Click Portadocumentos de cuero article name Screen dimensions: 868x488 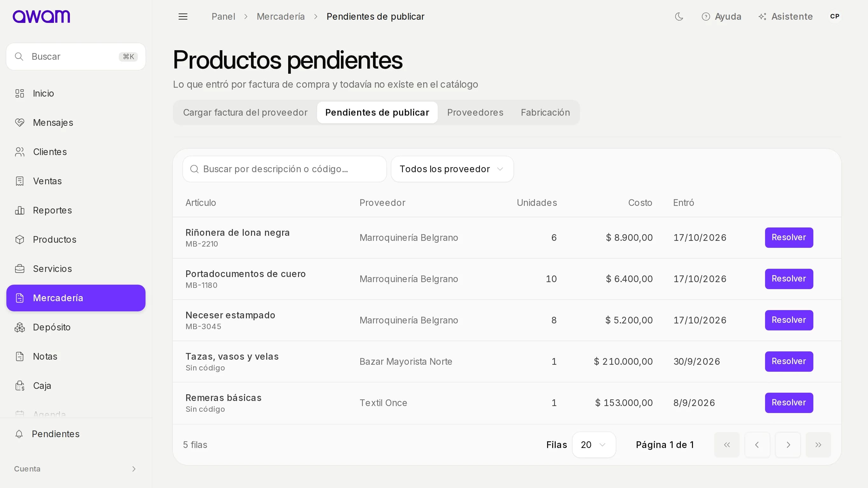[245, 274]
